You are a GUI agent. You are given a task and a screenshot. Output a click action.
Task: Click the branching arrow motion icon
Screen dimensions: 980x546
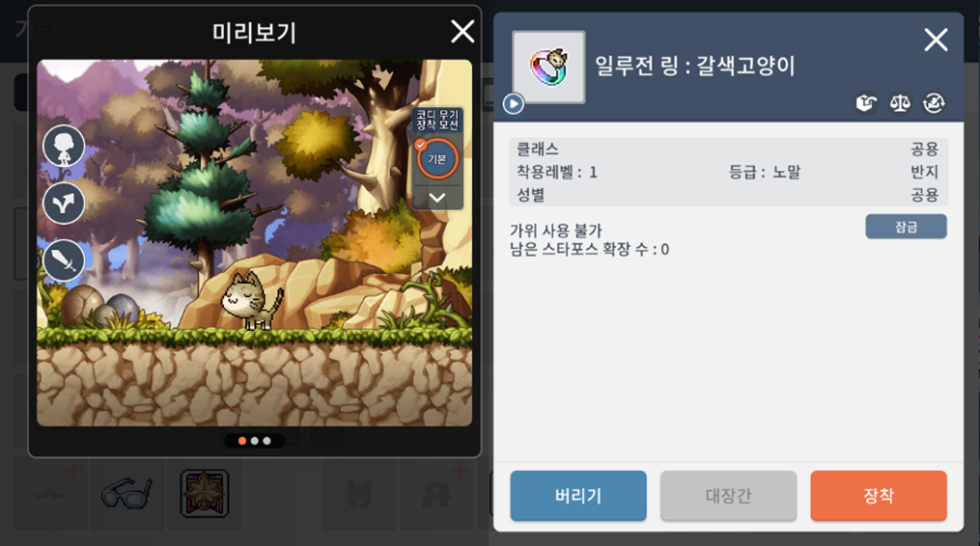(x=64, y=203)
